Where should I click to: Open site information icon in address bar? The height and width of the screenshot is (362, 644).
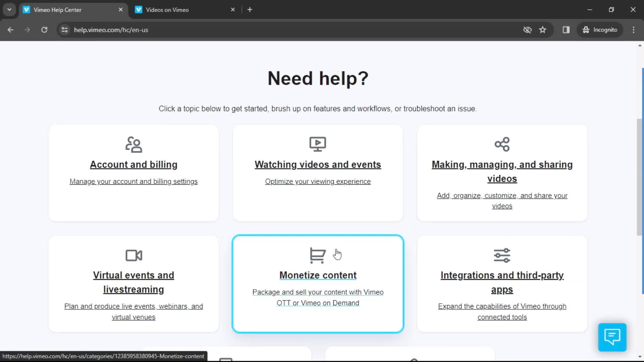[x=64, y=30]
